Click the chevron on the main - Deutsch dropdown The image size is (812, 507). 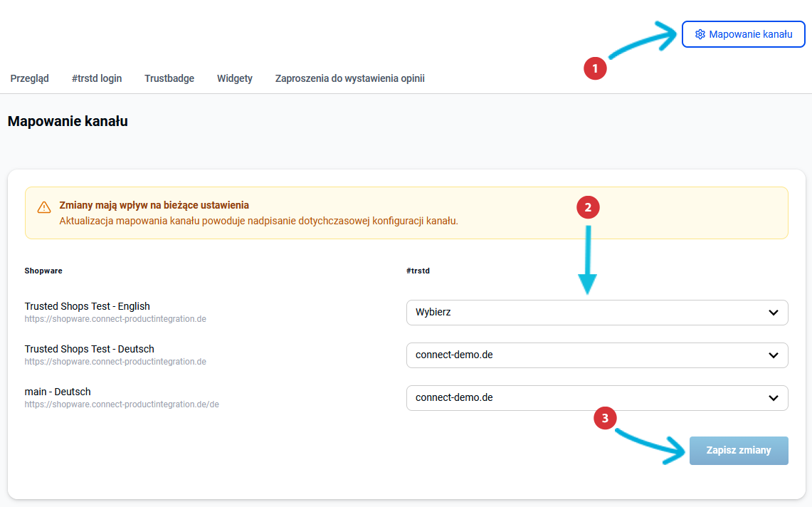pyautogui.click(x=774, y=398)
